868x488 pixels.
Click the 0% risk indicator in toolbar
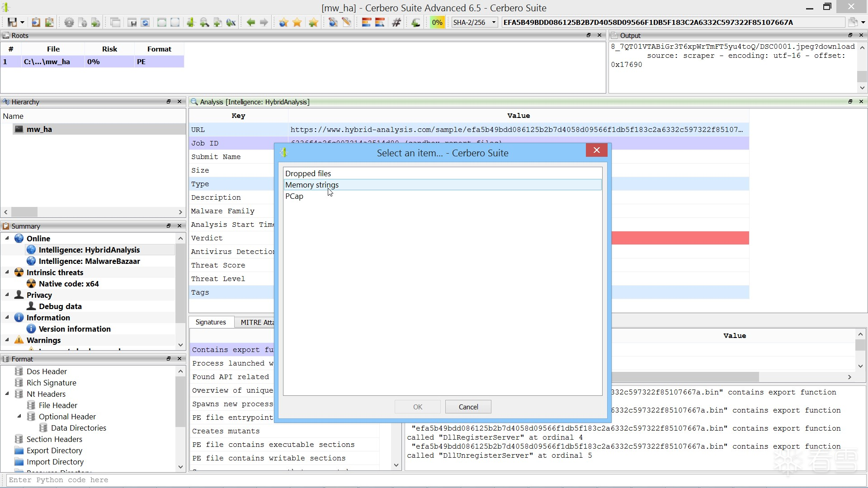pyautogui.click(x=437, y=22)
